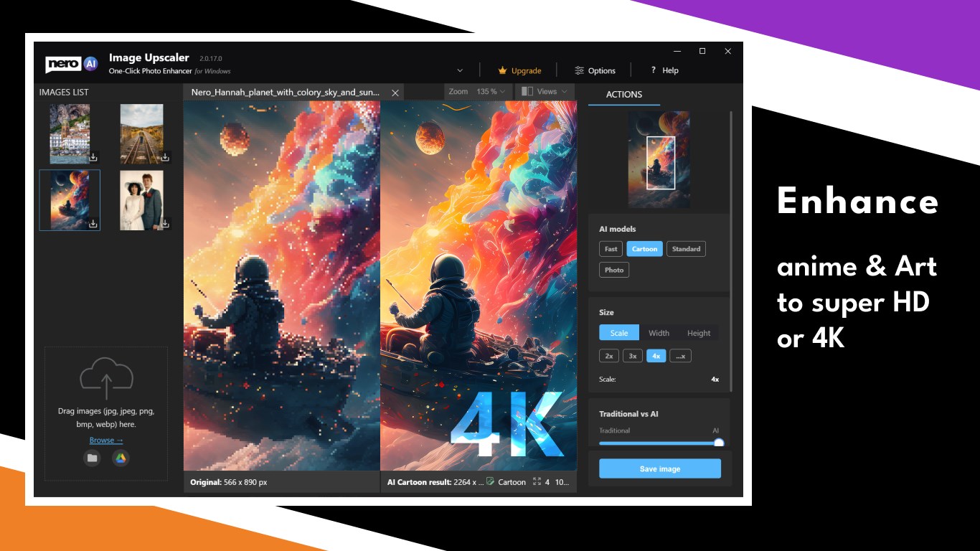The image size is (980, 551).
Task: Download the coastal village image via its icon
Action: tap(93, 158)
